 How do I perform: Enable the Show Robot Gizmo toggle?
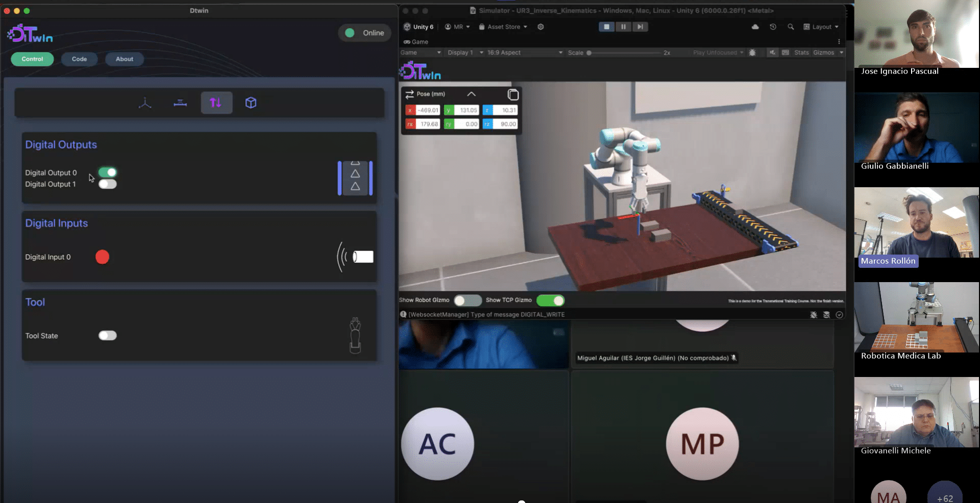(x=467, y=300)
